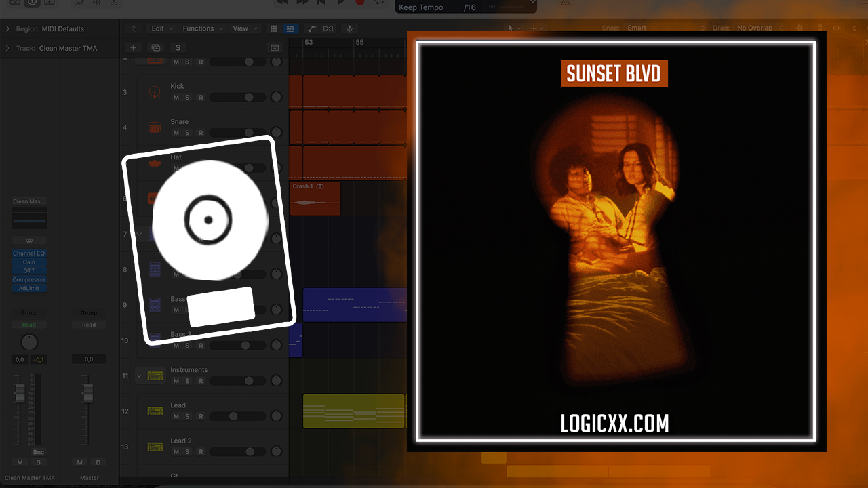This screenshot has height=488, width=868.
Task: Solo the Kick track
Action: click(x=187, y=98)
